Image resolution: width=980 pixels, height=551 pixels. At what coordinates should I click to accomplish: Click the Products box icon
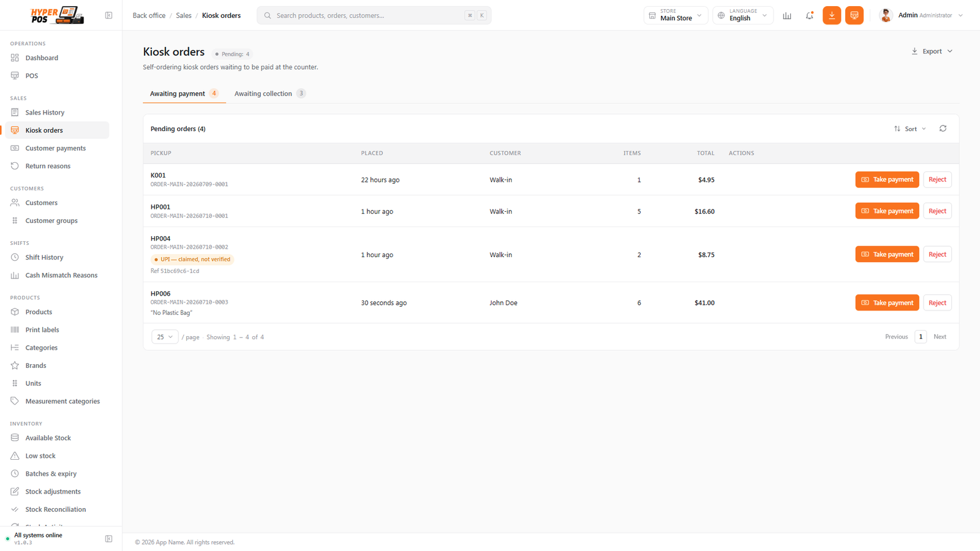coord(15,312)
